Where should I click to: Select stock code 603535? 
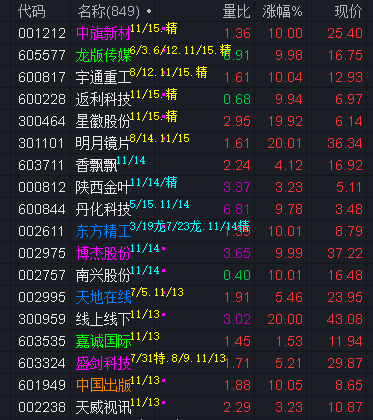(42, 341)
